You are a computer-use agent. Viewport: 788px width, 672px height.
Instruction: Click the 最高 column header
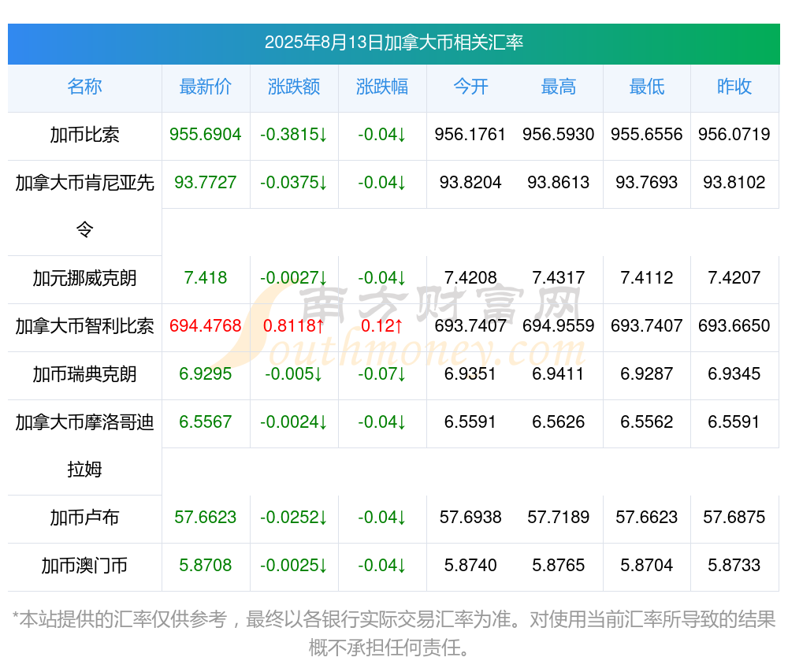(x=559, y=87)
